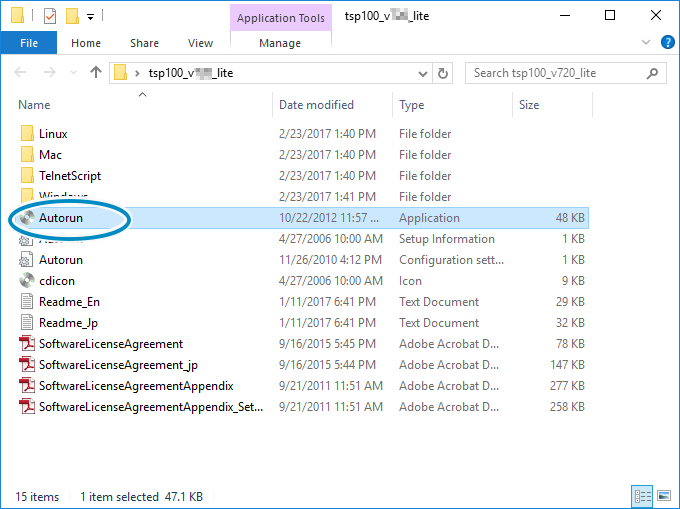Image resolution: width=680 pixels, height=509 pixels.
Task: Open the Customize Quick Access Toolbar dropdown
Action: coord(90,17)
